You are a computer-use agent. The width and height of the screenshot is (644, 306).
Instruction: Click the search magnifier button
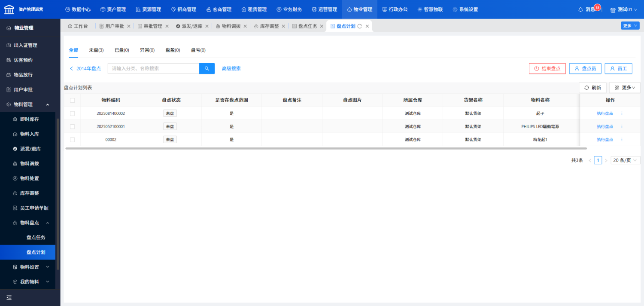point(207,68)
